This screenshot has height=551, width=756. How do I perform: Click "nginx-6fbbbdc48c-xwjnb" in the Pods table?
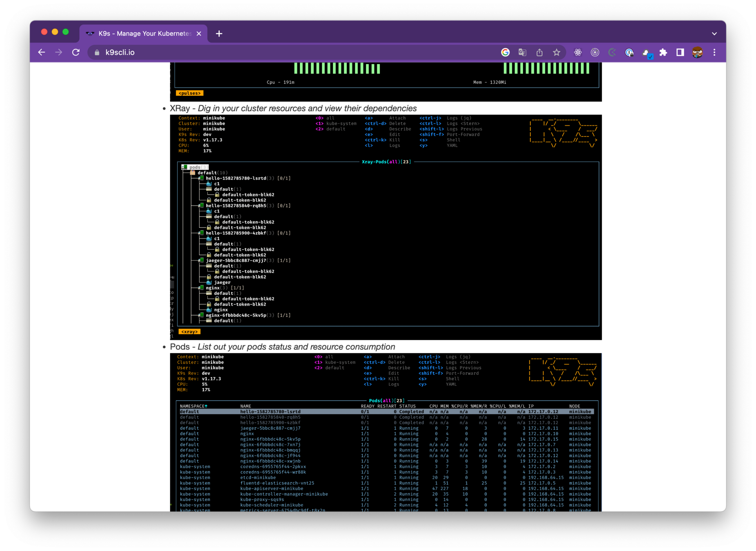(x=270, y=461)
